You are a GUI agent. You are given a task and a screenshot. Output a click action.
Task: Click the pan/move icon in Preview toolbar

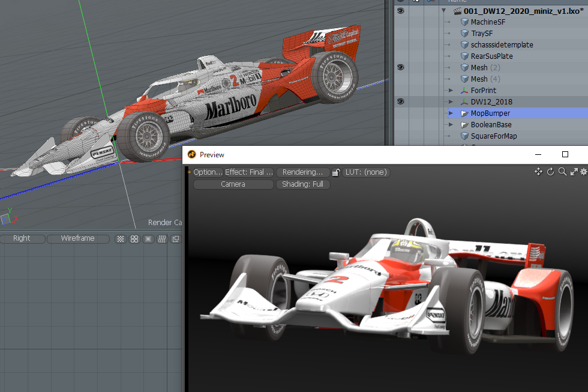click(539, 172)
